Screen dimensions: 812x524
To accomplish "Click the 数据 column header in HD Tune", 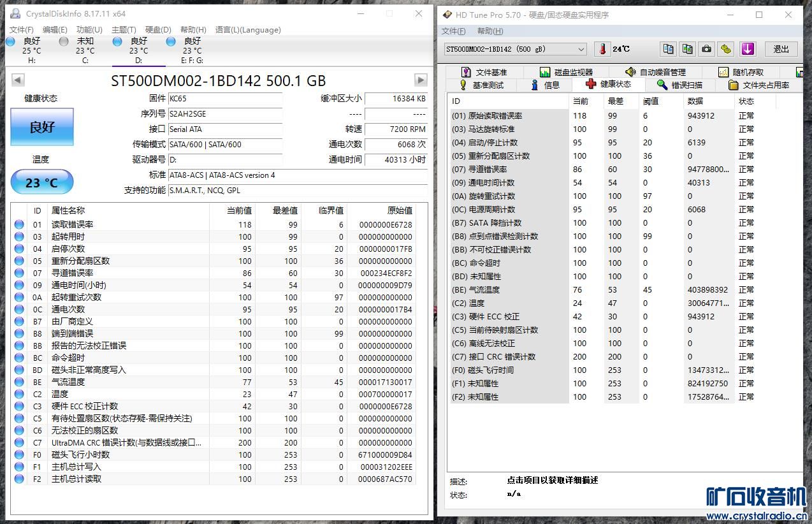I will click(x=708, y=101).
